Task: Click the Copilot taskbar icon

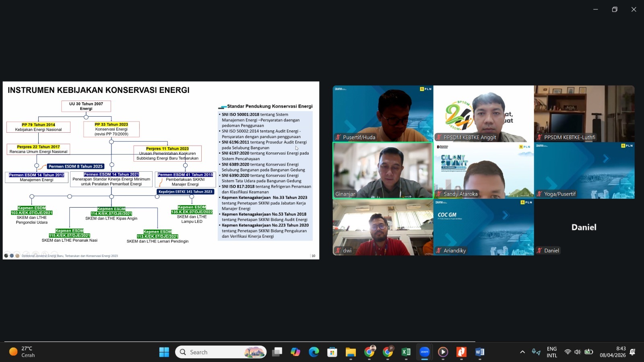Action: (x=295, y=352)
